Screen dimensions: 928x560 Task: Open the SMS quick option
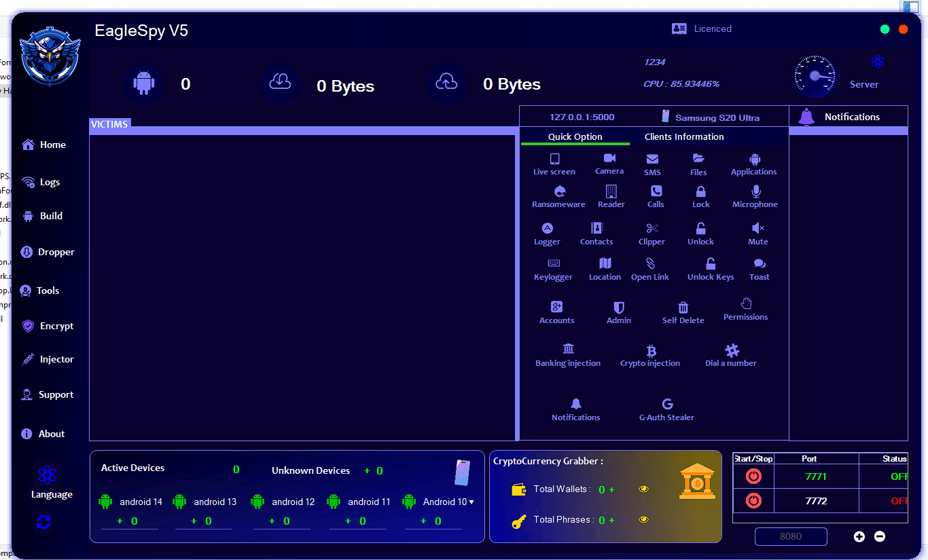(x=652, y=165)
